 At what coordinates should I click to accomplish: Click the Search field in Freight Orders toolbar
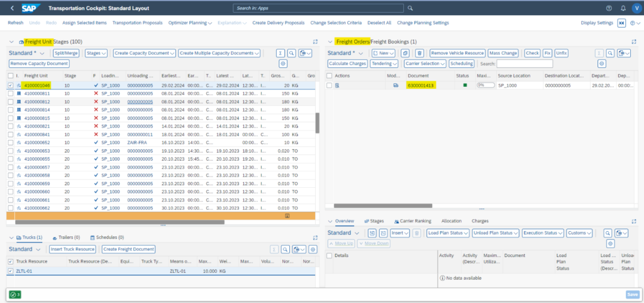524,64
